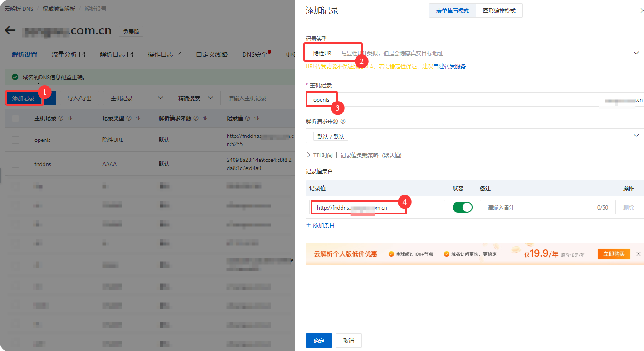Click the help icon next to 解析请求来源 label
The width and height of the screenshot is (644, 351).
pos(343,122)
